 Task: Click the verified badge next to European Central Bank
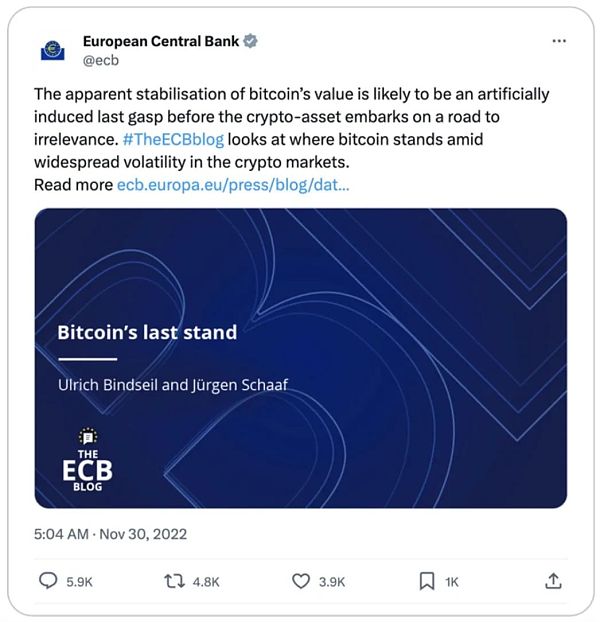pos(251,41)
